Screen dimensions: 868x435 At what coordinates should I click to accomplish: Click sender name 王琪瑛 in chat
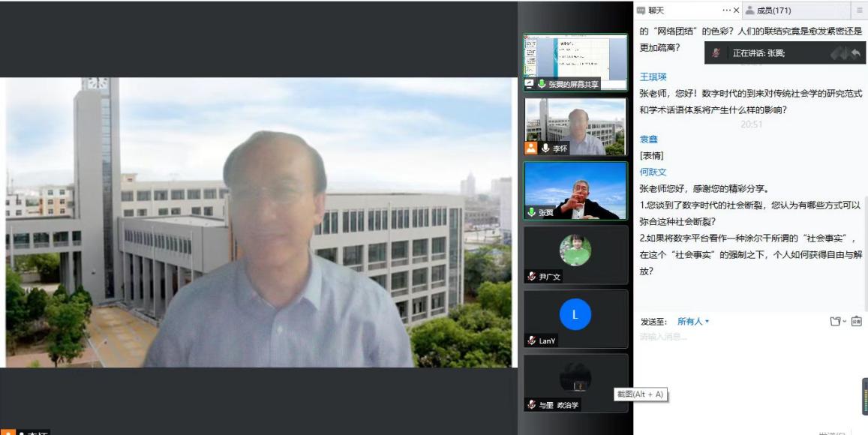click(653, 77)
